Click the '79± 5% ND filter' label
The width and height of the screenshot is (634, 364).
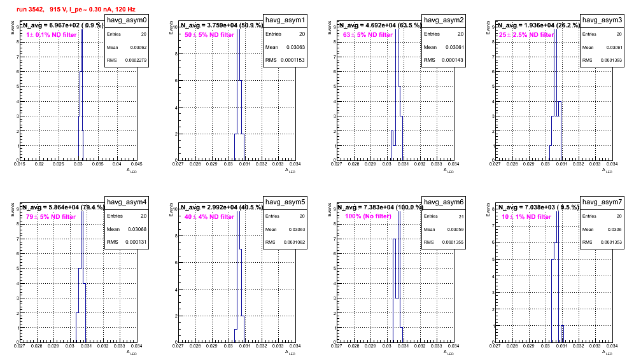pyautogui.click(x=51, y=217)
